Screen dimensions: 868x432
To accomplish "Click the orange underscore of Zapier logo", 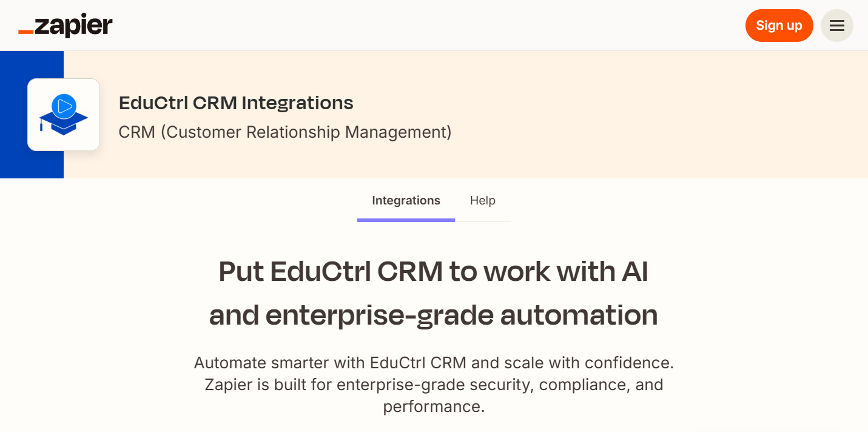I will [x=25, y=32].
